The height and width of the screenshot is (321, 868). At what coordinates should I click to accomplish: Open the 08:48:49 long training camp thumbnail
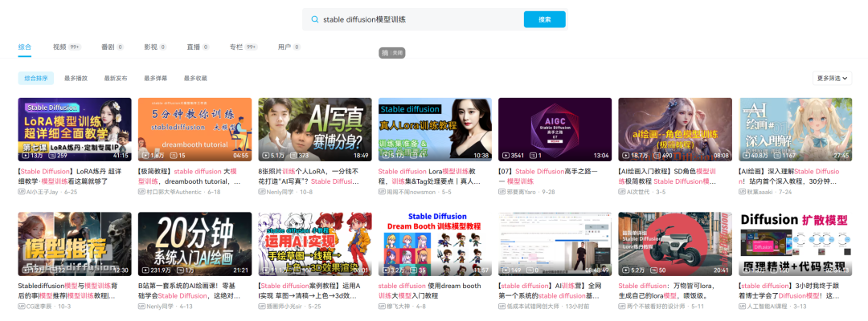pyautogui.click(x=555, y=244)
